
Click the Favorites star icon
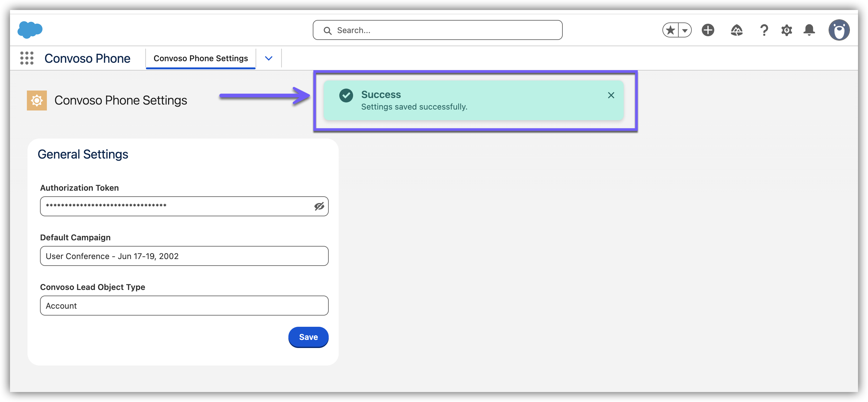(671, 30)
